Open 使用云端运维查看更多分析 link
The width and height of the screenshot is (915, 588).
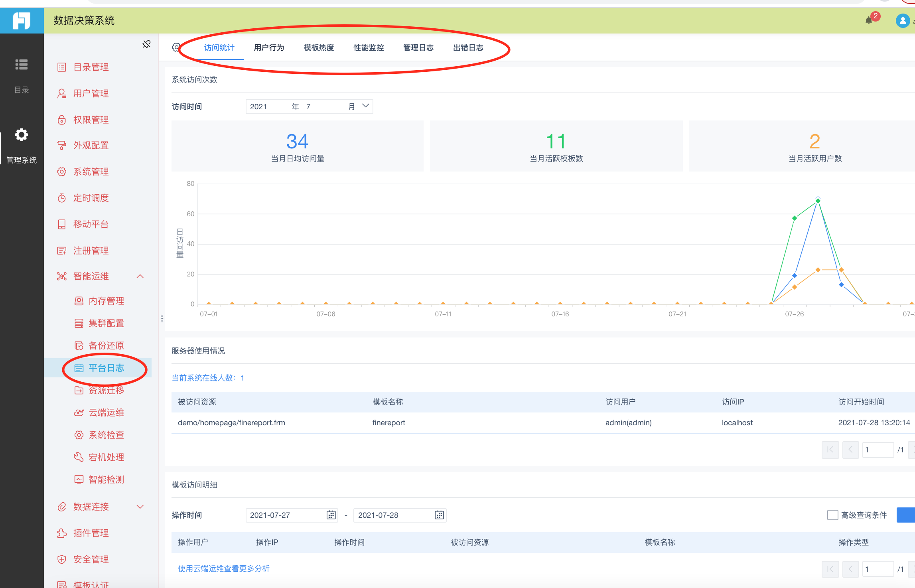pyautogui.click(x=224, y=568)
